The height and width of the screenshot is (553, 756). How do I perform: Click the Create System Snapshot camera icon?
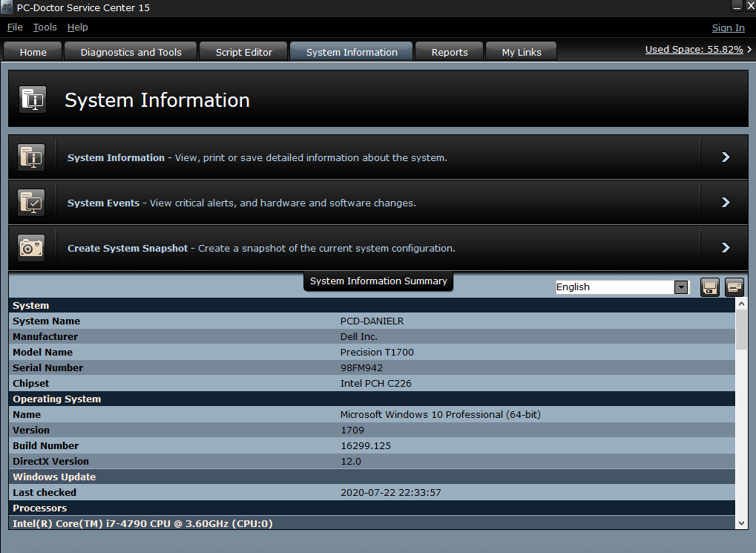coord(31,248)
